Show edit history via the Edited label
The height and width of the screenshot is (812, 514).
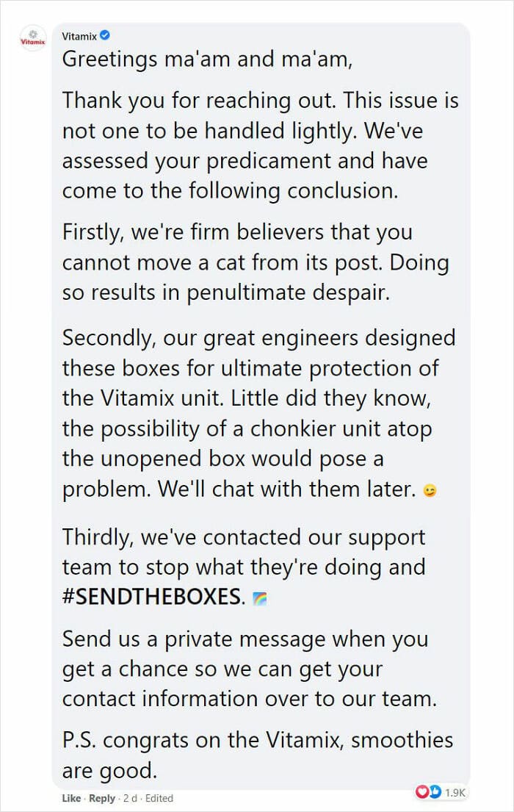coord(159,797)
